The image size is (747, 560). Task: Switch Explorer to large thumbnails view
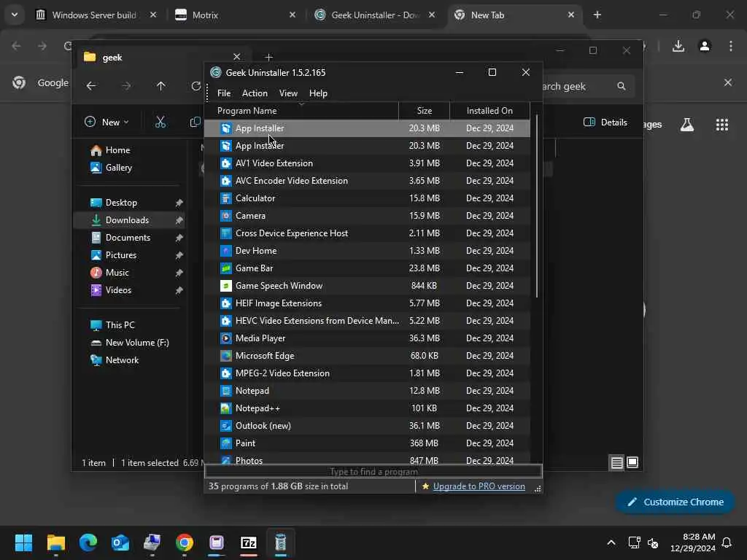632,462
